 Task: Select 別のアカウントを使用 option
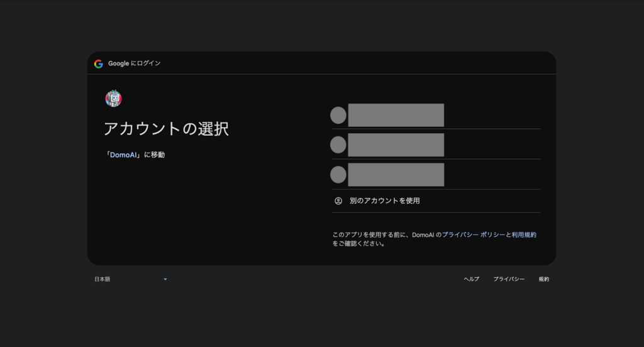pos(384,201)
